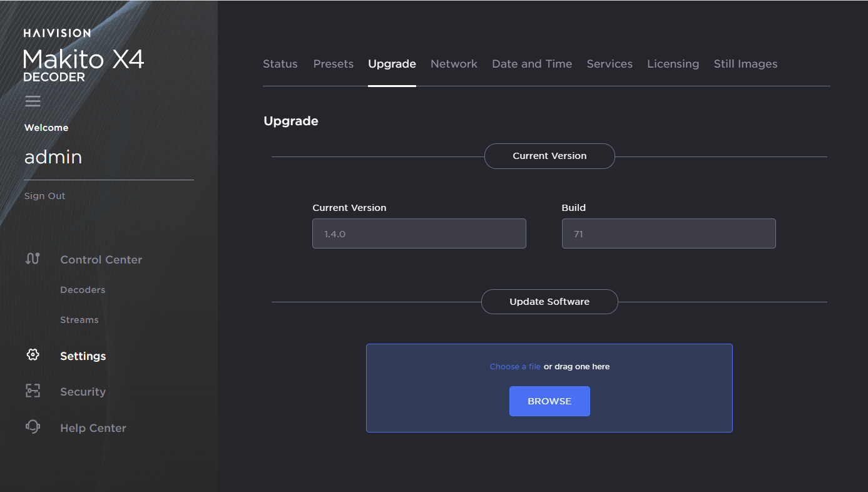Open the Date and Time tab
The height and width of the screenshot is (492, 868).
(x=532, y=64)
